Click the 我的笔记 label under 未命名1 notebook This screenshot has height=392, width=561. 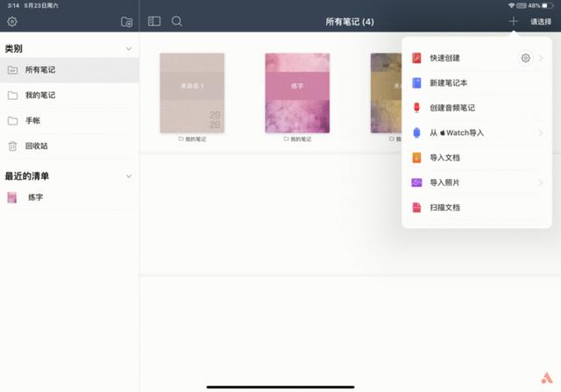tap(195, 139)
